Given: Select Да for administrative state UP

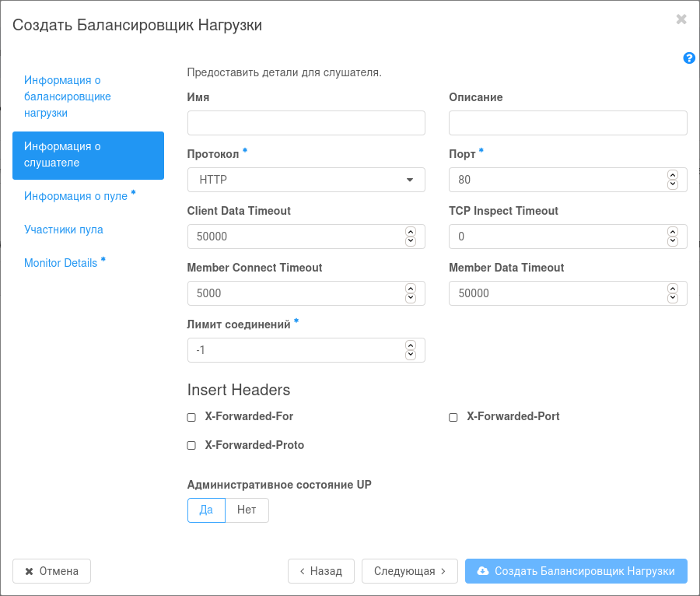Looking at the screenshot, I should (x=206, y=510).
